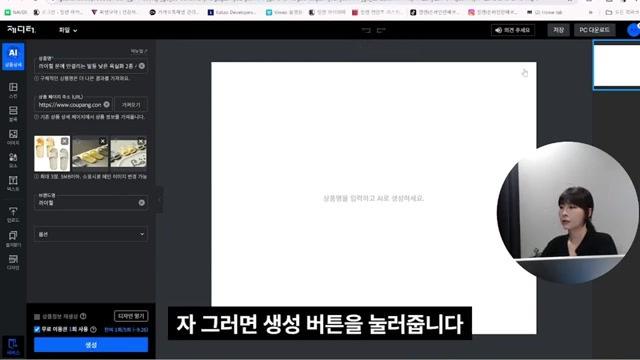
Task: Click help icon next to 무료 이용권 사용
Action: click(x=93, y=329)
